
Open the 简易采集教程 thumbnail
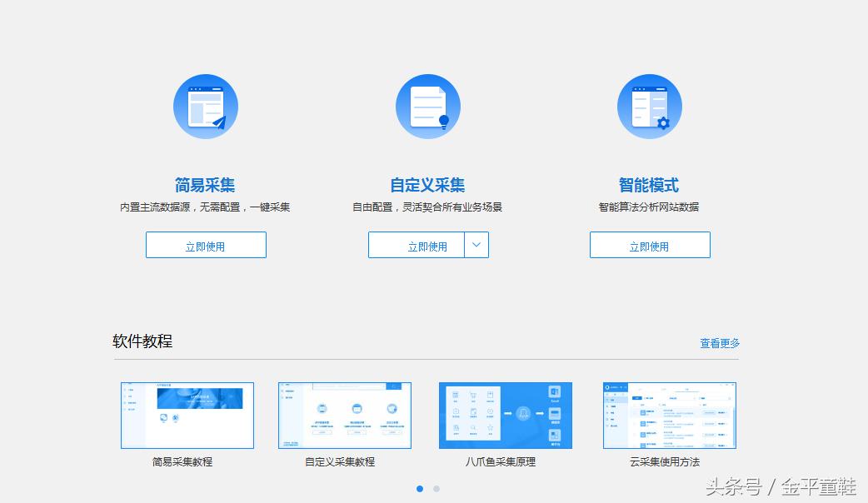[187, 414]
